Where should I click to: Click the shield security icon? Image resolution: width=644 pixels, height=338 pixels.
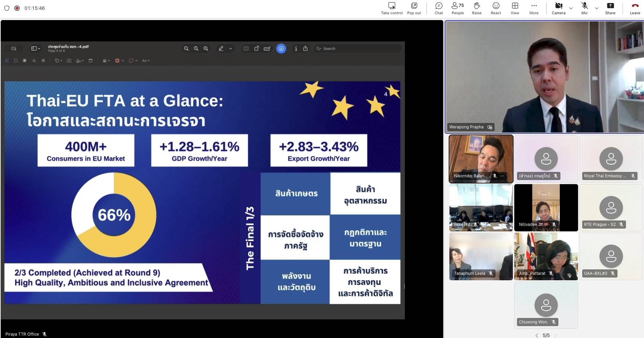(7, 8)
